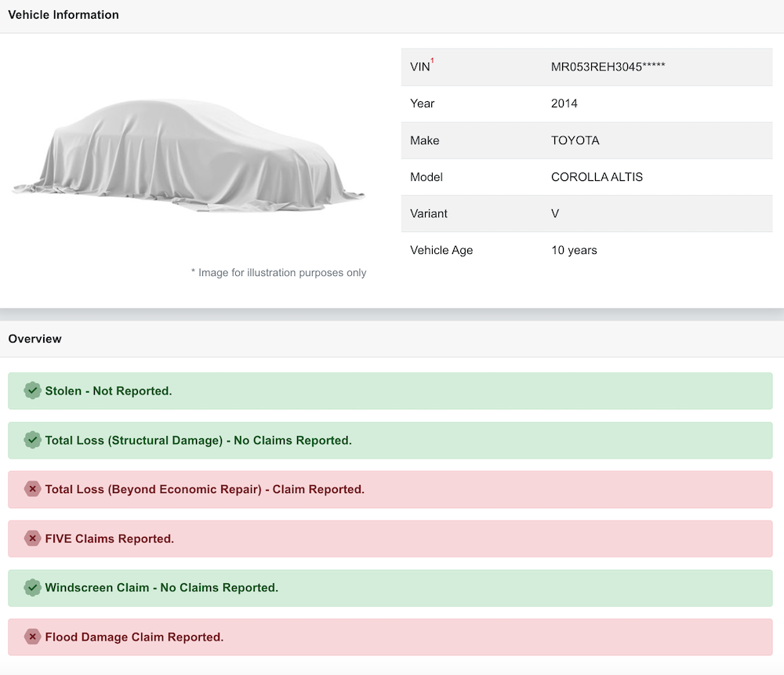Click the VIN value MR053REH3045*****

[x=608, y=67]
